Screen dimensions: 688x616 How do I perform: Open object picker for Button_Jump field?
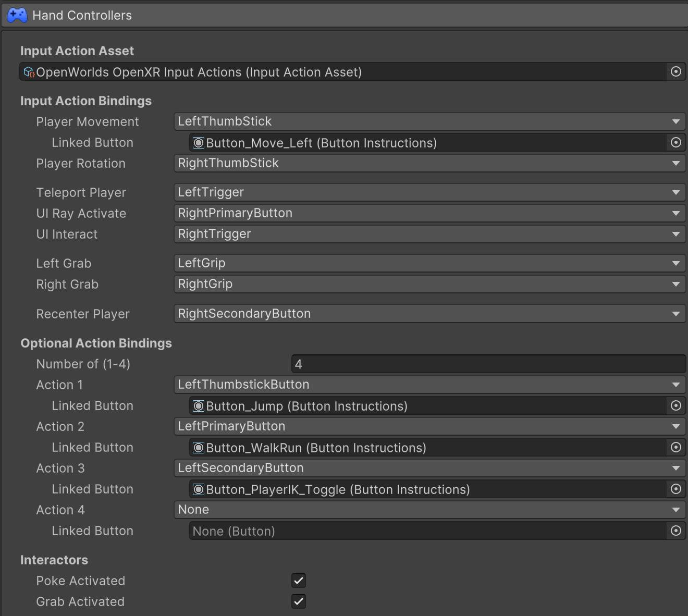pyautogui.click(x=675, y=406)
